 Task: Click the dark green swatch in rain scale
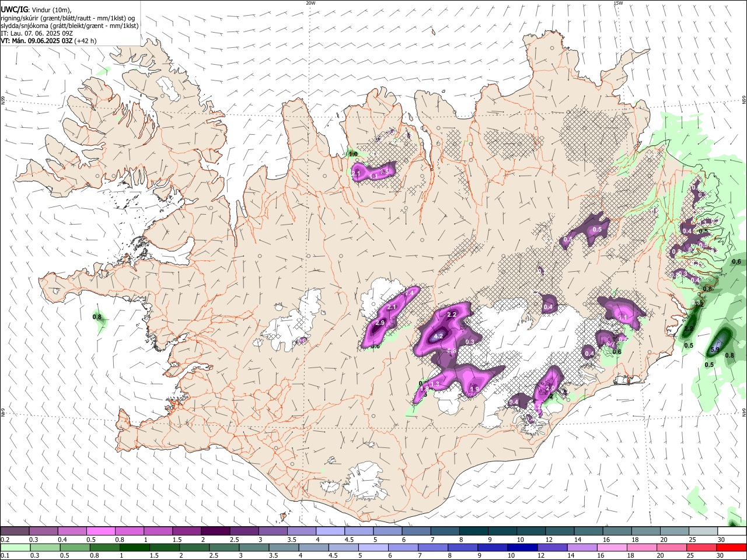pyautogui.click(x=134, y=547)
